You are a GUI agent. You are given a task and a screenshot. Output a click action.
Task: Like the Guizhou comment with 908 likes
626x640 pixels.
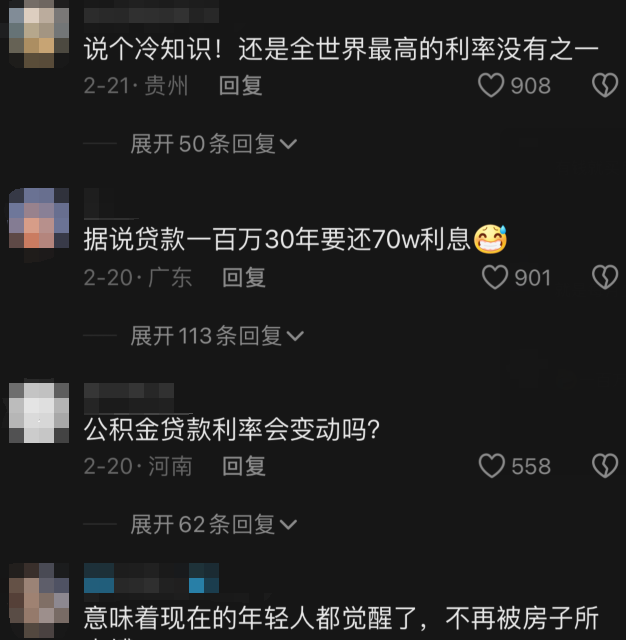[x=491, y=85]
